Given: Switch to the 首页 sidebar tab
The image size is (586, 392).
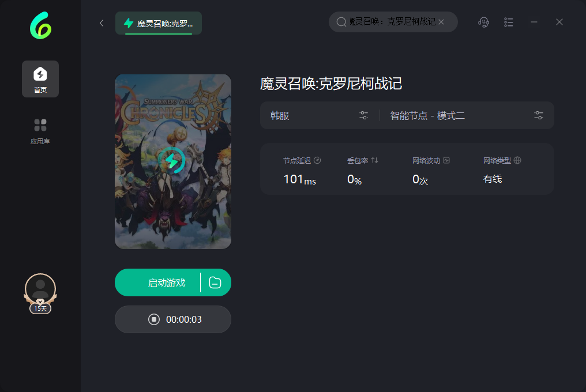Looking at the screenshot, I should click(x=40, y=79).
